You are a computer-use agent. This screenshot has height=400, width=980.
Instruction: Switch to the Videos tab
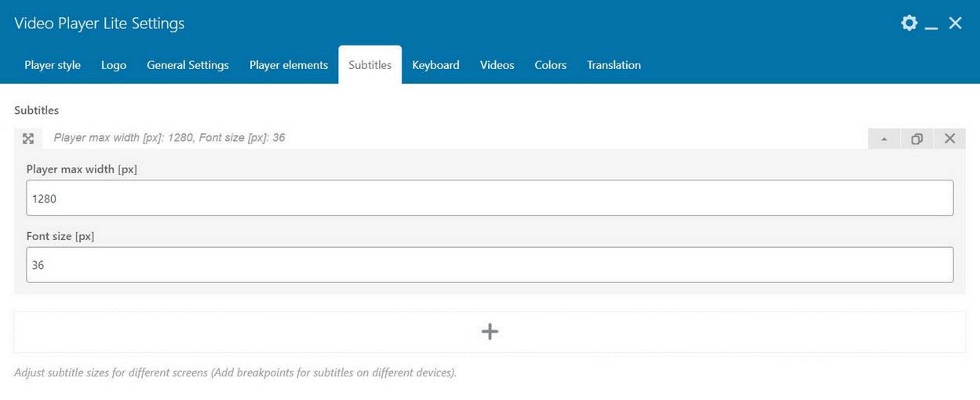click(497, 65)
